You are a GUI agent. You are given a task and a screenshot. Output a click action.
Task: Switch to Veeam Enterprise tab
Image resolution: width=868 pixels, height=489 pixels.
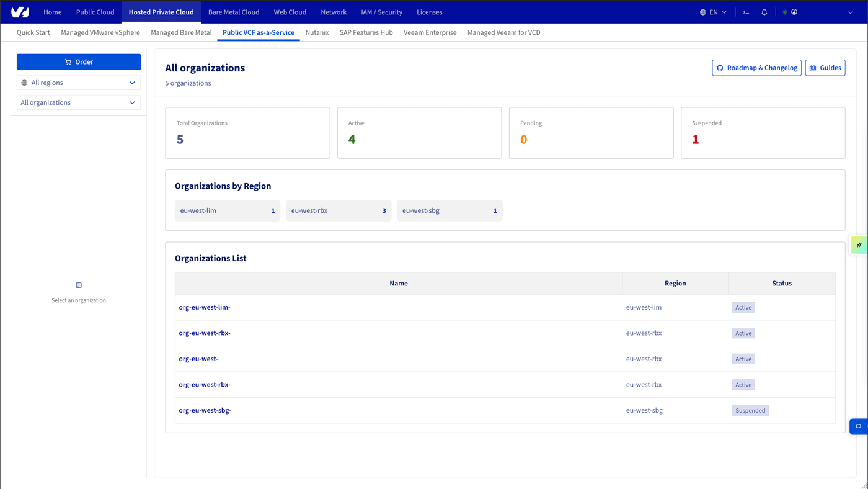(430, 32)
